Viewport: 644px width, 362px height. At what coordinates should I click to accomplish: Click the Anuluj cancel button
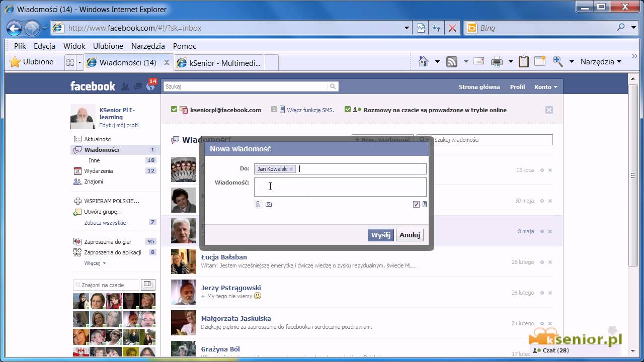pos(410,235)
